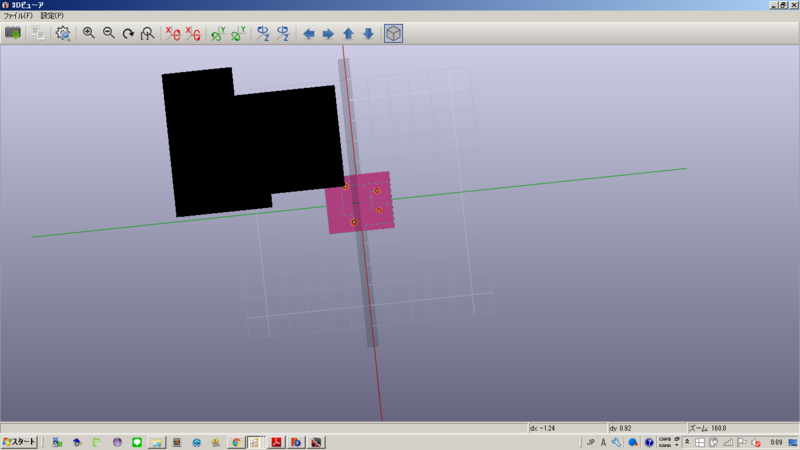This screenshot has width=800, height=450.
Task: Click the zoom out magnifier icon
Action: pyautogui.click(x=109, y=34)
